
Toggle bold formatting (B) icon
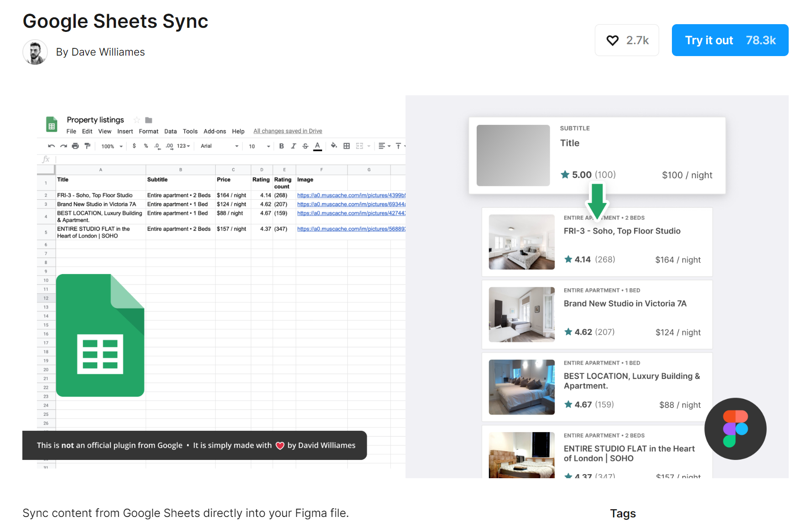pos(281,146)
